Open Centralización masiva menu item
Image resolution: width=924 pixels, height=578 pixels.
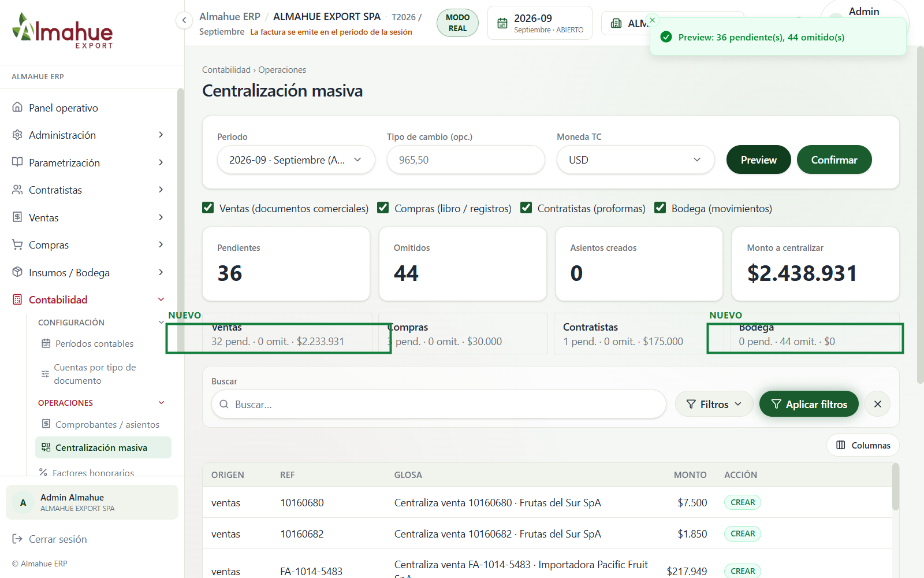pyautogui.click(x=103, y=447)
